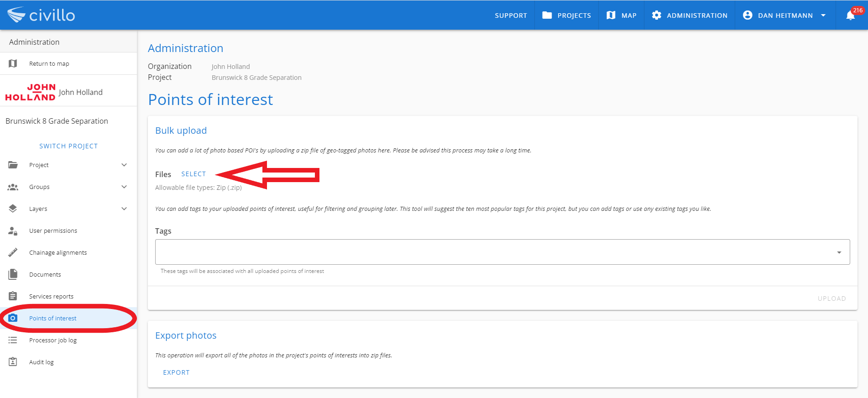
Task: Open the Tags dropdown arrow
Action: (839, 252)
